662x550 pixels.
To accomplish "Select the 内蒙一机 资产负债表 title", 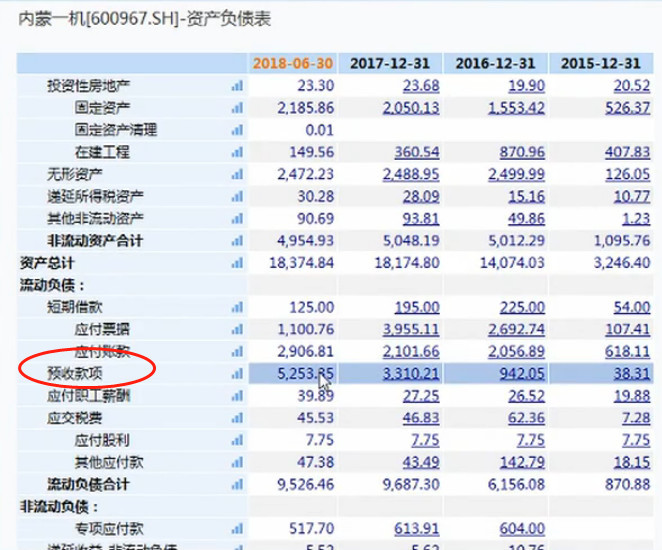I will tap(144, 19).
